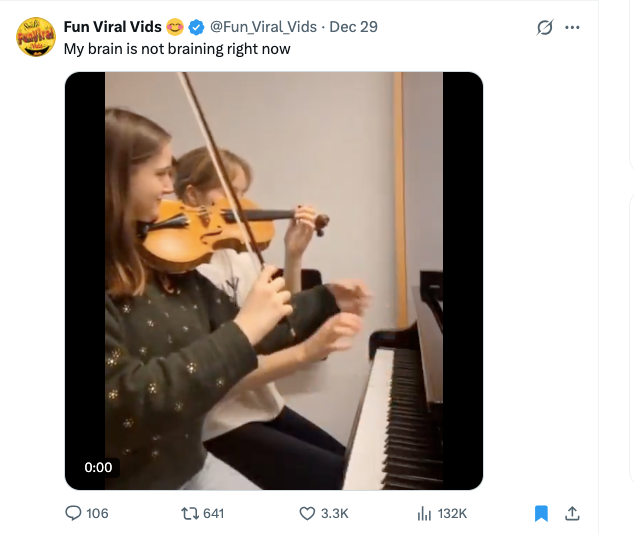The width and height of the screenshot is (634, 535).
Task: Click the Dec 29 post date
Action: pos(353,26)
